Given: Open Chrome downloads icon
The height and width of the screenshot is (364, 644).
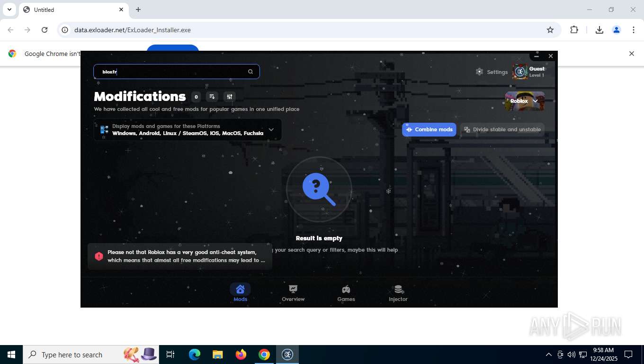Looking at the screenshot, I should (599, 30).
